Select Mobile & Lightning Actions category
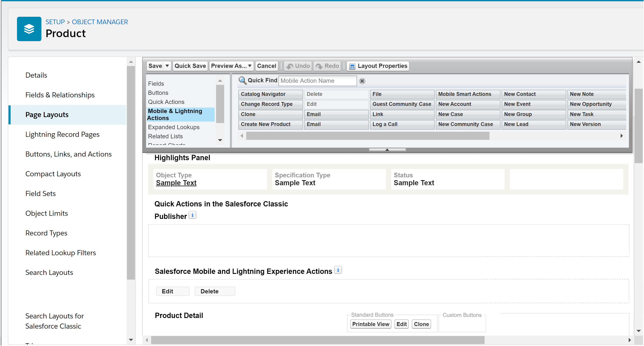644x346 pixels. point(181,114)
